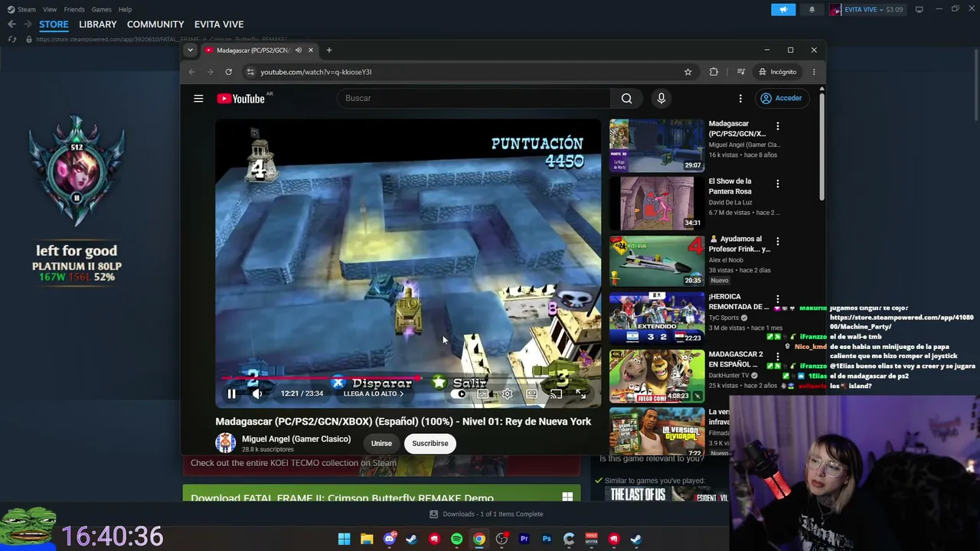
Task: Open Spotify from the taskbar
Action: pyautogui.click(x=456, y=539)
